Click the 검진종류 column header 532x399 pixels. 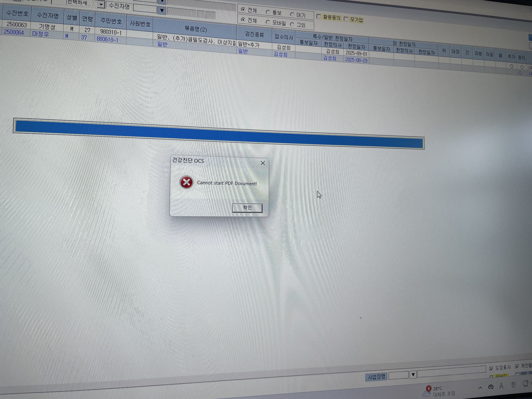point(255,35)
